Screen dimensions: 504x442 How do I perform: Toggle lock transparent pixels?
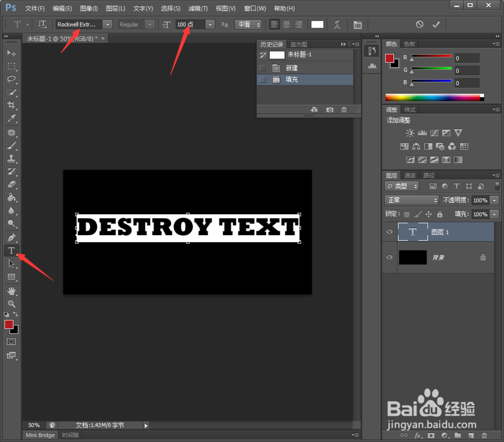(407, 214)
